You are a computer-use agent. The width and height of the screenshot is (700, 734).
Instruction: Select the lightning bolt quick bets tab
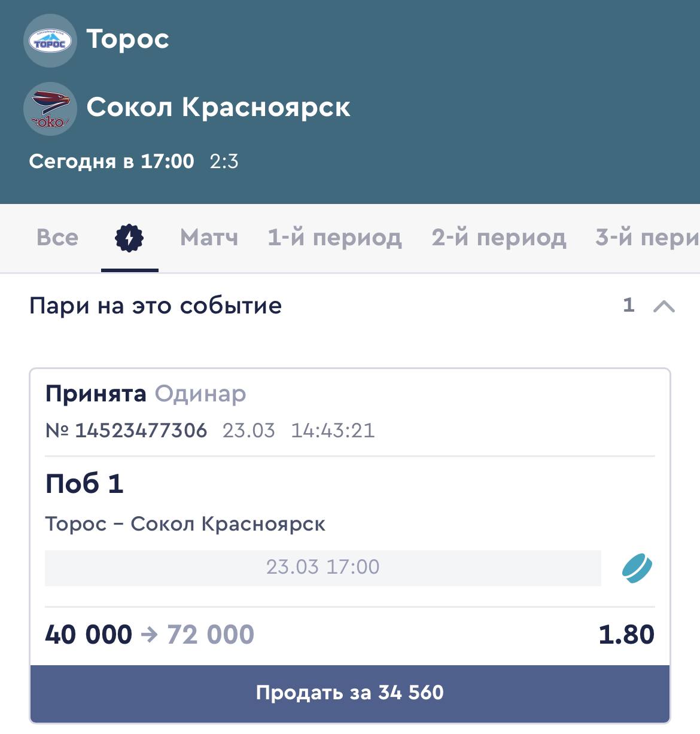[129, 238]
